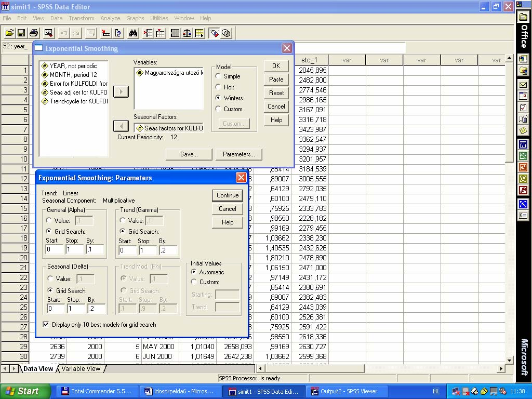
Task: Click the Select Cases toolbar icon
Action: [199, 33]
